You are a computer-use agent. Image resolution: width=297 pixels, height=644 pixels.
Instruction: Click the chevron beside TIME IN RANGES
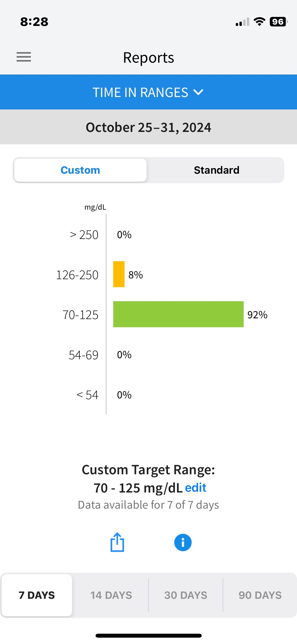pos(198,92)
